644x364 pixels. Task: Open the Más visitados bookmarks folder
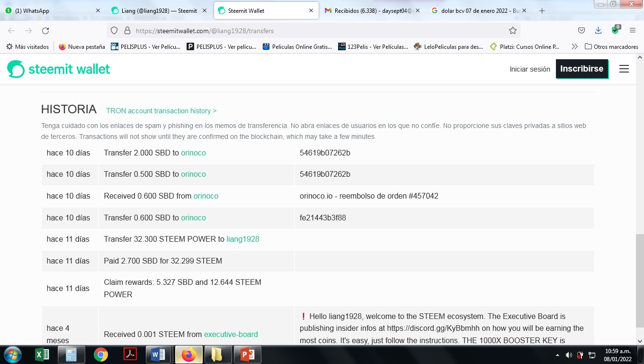(27, 46)
